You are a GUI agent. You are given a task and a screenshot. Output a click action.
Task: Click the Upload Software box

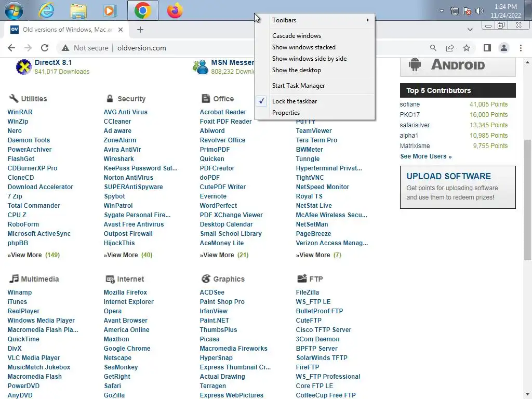(x=458, y=187)
